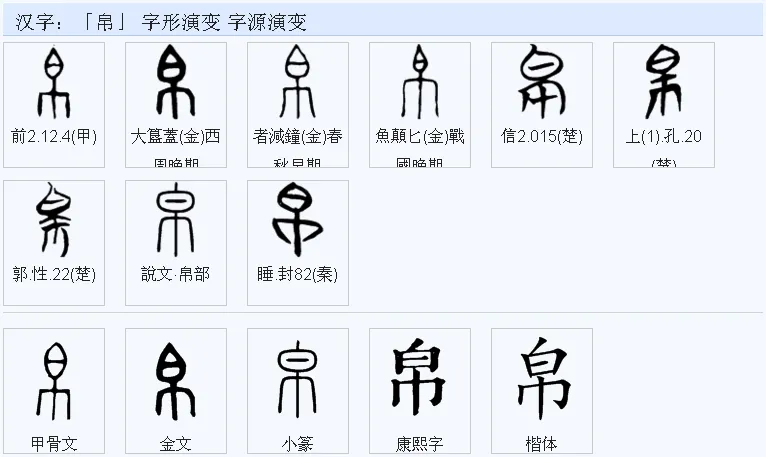
Task: Select the bronze glyph labeled 大簋蓋(金)西
Action: (176, 82)
